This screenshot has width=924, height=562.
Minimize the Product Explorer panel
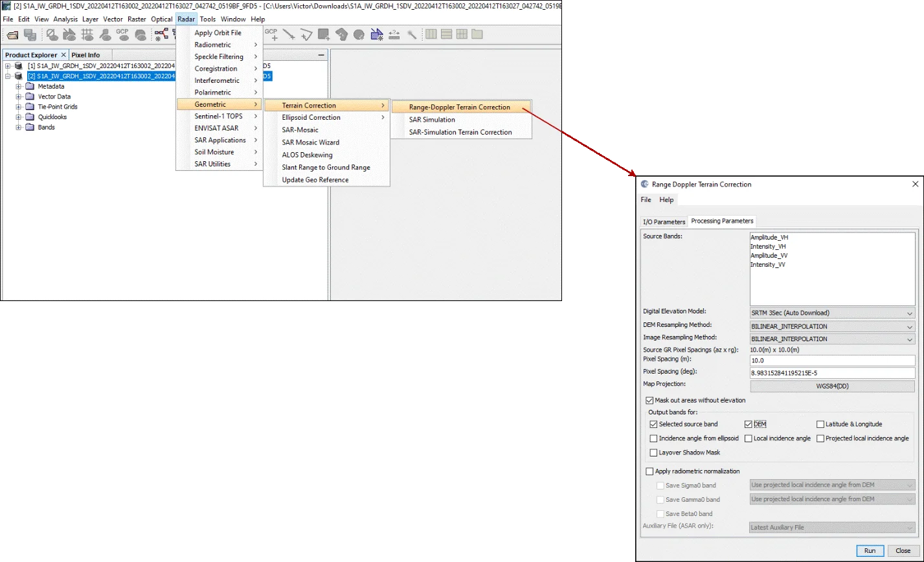(x=321, y=55)
